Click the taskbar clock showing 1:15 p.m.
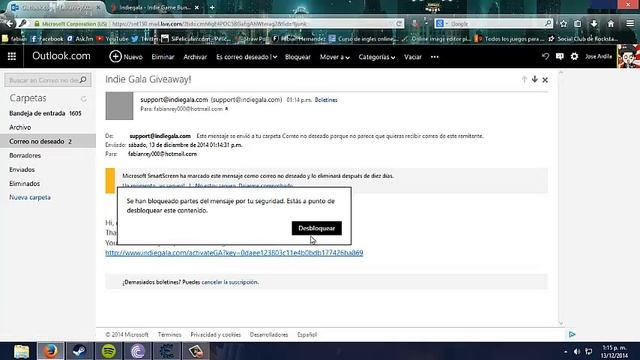640x360 pixels. coord(614,351)
